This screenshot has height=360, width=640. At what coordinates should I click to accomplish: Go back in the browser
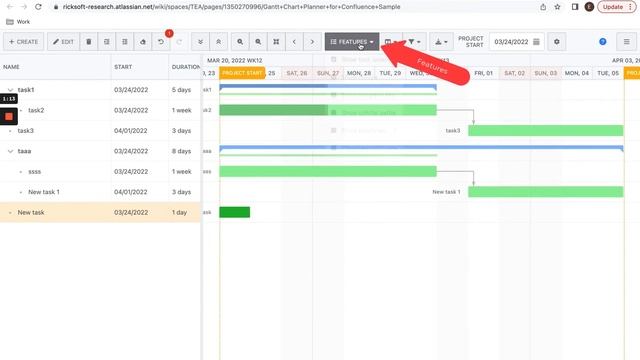pyautogui.click(x=10, y=7)
